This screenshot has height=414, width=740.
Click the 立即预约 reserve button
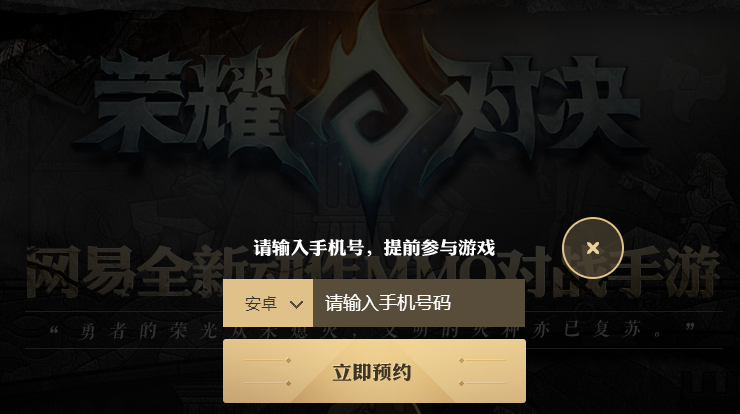[x=374, y=371]
